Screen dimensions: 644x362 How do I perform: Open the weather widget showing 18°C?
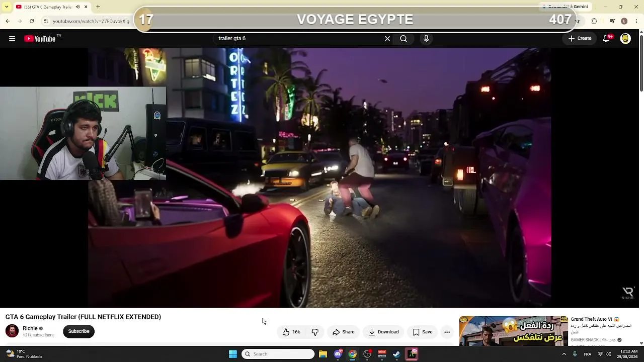pos(24,354)
